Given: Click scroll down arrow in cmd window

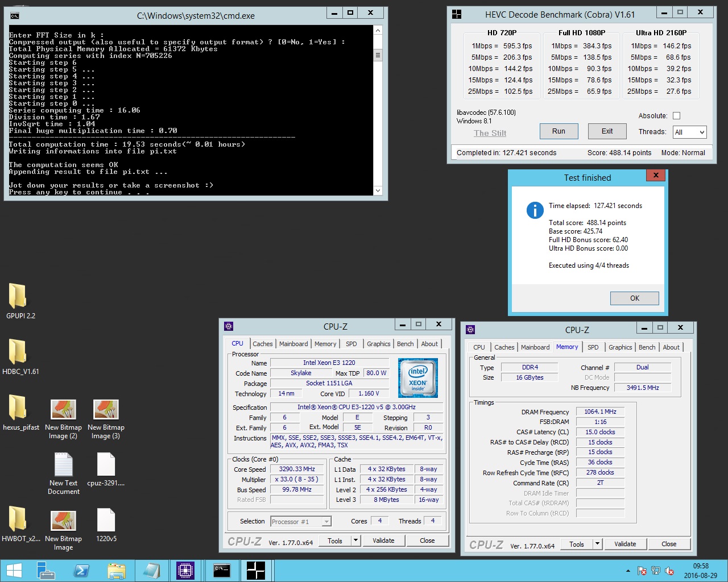Looking at the screenshot, I should pos(378,190).
